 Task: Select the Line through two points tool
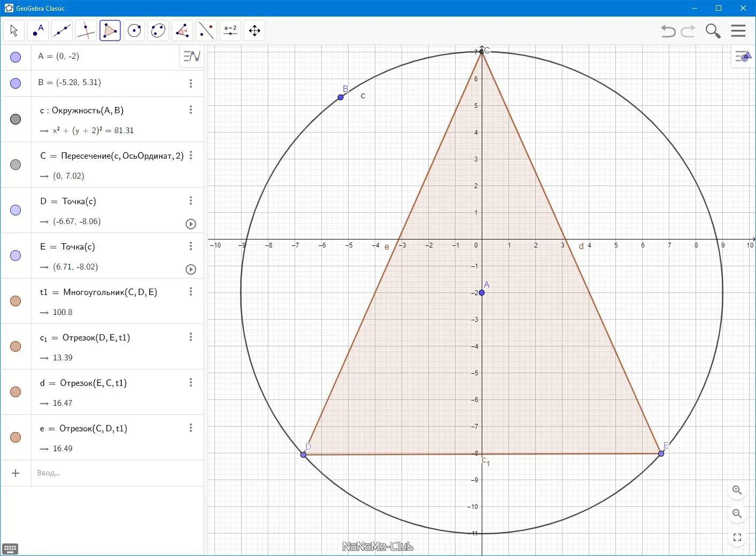[x=62, y=30]
